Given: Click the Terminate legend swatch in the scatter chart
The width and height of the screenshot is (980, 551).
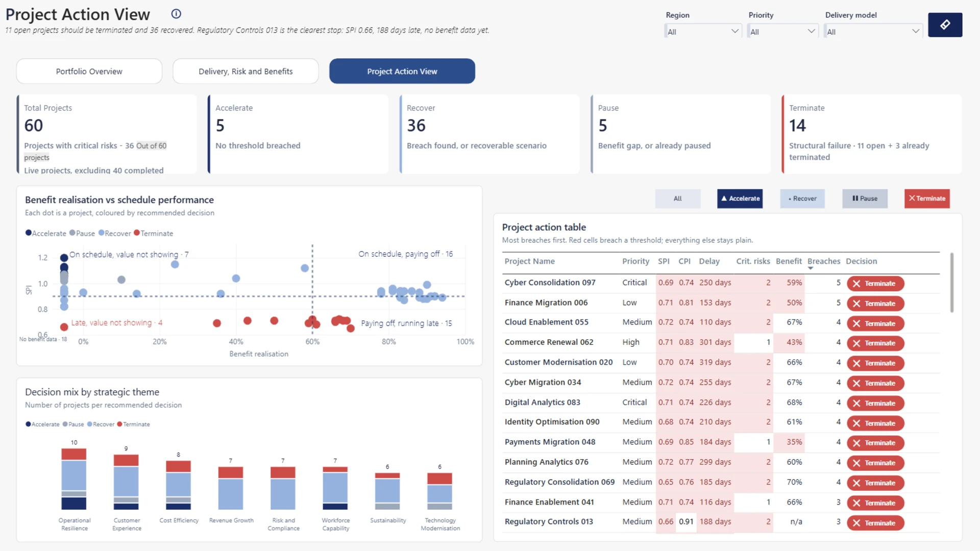Looking at the screenshot, I should point(136,233).
